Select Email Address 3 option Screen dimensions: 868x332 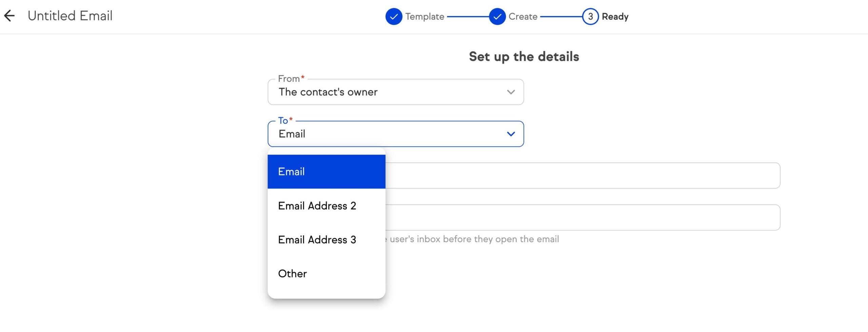click(x=317, y=239)
